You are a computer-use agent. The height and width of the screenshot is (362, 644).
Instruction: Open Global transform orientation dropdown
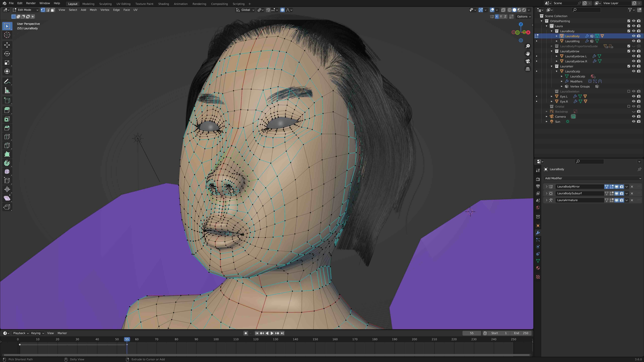(x=245, y=10)
